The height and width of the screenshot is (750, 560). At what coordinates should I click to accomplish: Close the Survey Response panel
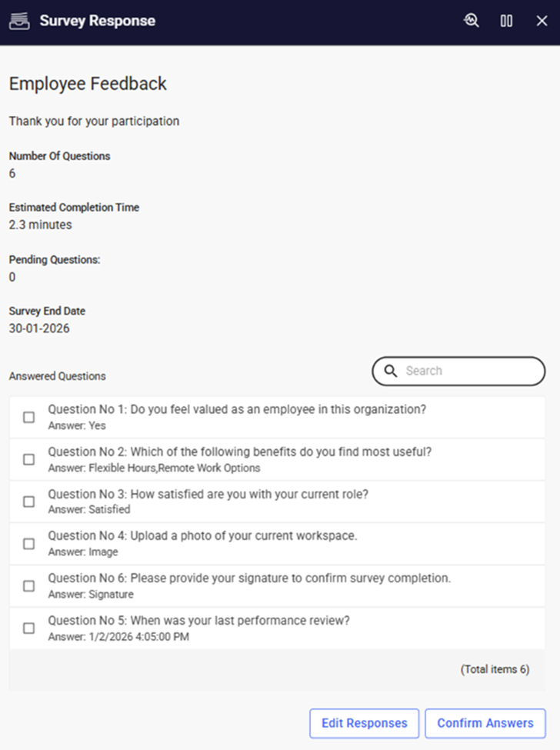(x=542, y=21)
